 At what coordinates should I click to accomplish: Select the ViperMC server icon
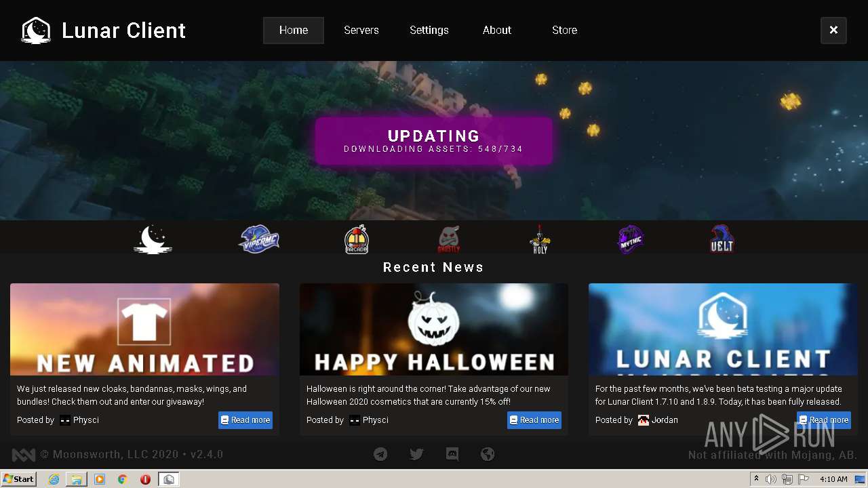coord(259,239)
